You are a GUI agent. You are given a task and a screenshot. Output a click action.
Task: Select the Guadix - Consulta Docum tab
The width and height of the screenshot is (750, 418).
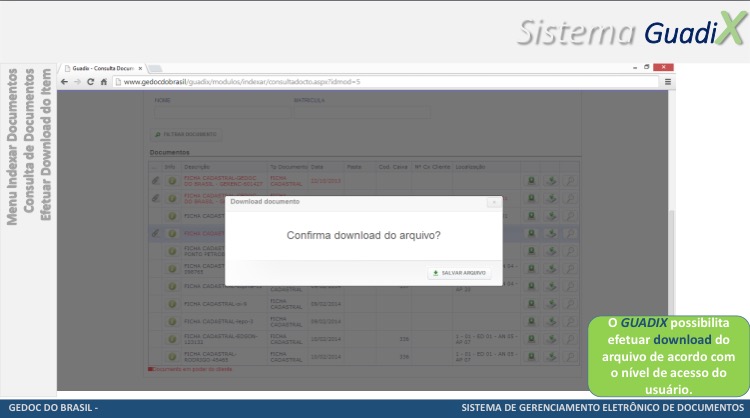click(102, 68)
